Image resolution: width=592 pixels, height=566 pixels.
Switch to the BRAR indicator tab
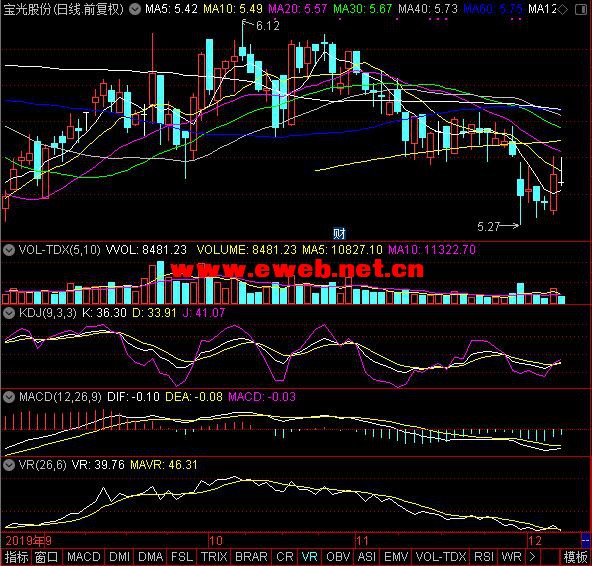pyautogui.click(x=251, y=557)
